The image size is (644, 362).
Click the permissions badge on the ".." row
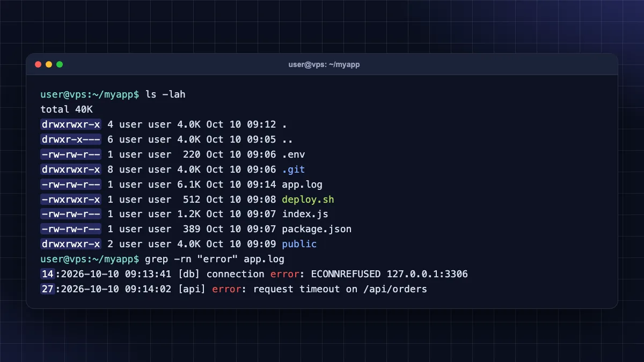71,139
